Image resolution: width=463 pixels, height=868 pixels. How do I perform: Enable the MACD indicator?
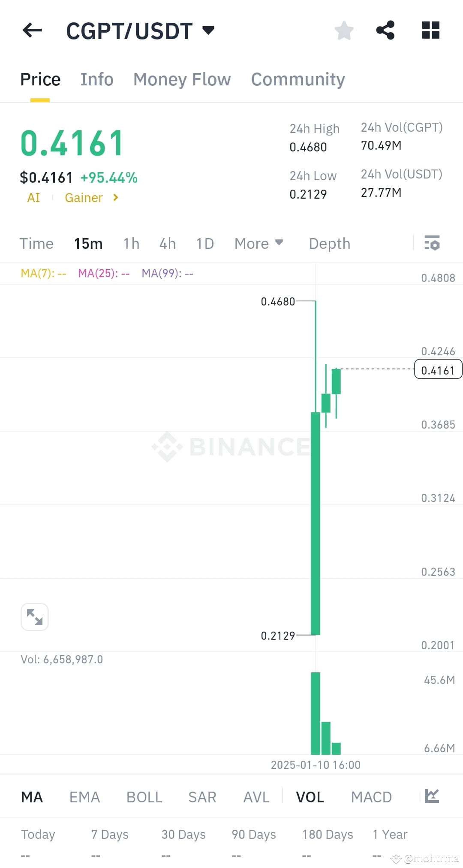coord(371,797)
